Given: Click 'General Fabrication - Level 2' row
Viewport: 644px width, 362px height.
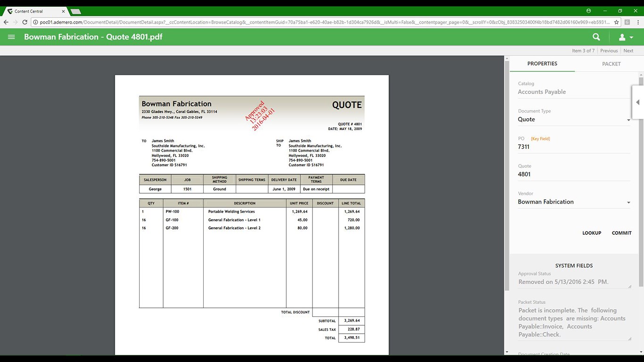Looking at the screenshot, I should click(234, 228).
